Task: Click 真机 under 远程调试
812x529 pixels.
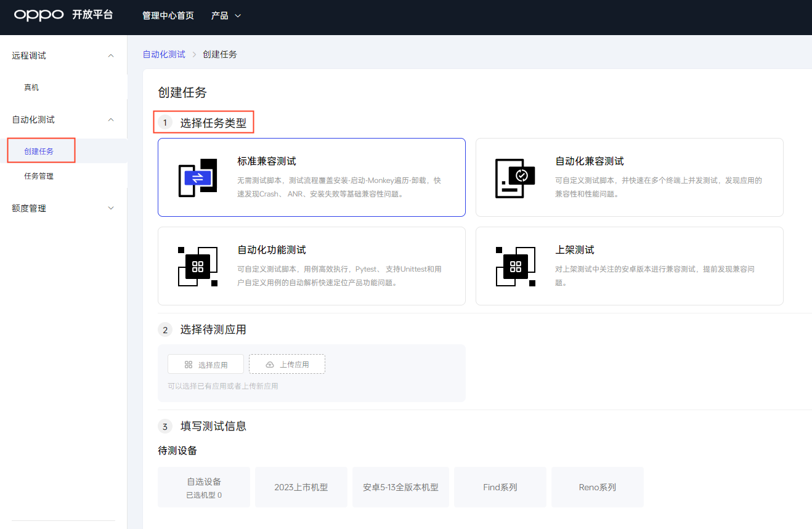Action: click(x=31, y=87)
